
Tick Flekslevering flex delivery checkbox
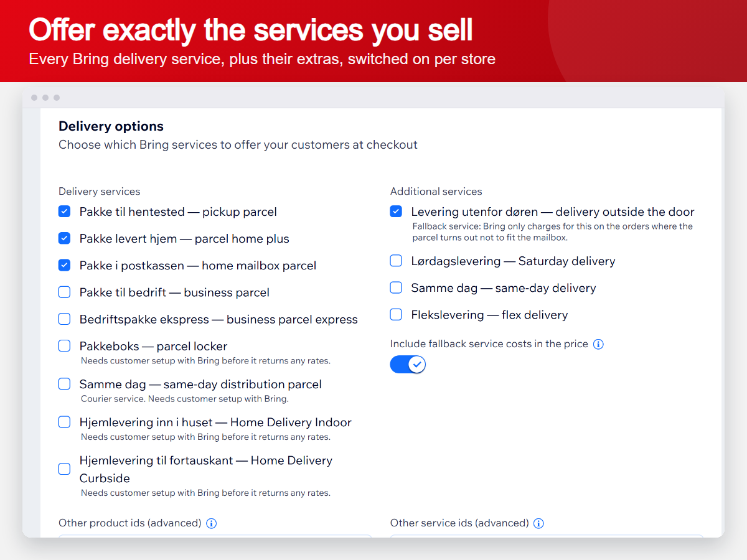(396, 314)
